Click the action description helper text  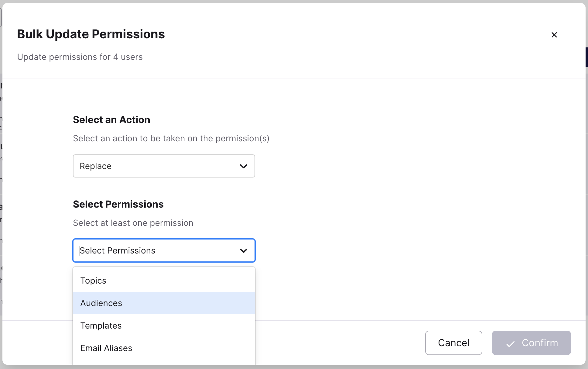click(x=171, y=138)
